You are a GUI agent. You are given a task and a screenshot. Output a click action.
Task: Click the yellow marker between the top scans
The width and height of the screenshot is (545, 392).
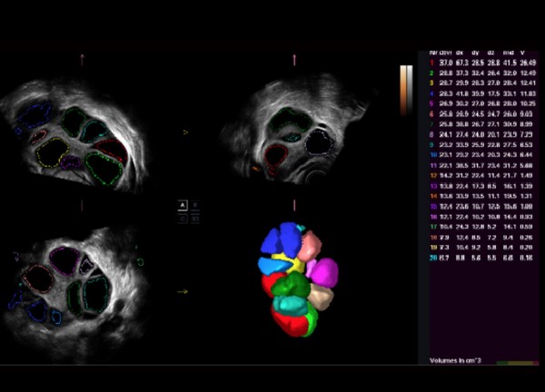[x=185, y=132]
